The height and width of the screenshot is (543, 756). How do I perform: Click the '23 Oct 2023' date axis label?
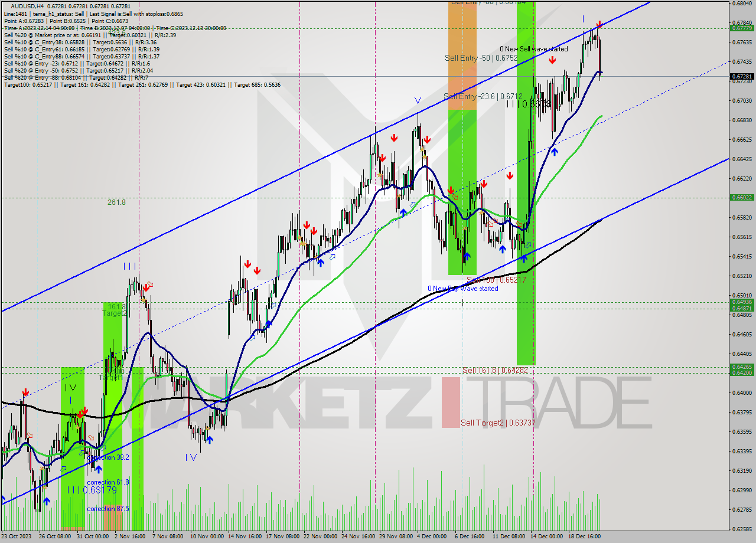click(x=17, y=537)
